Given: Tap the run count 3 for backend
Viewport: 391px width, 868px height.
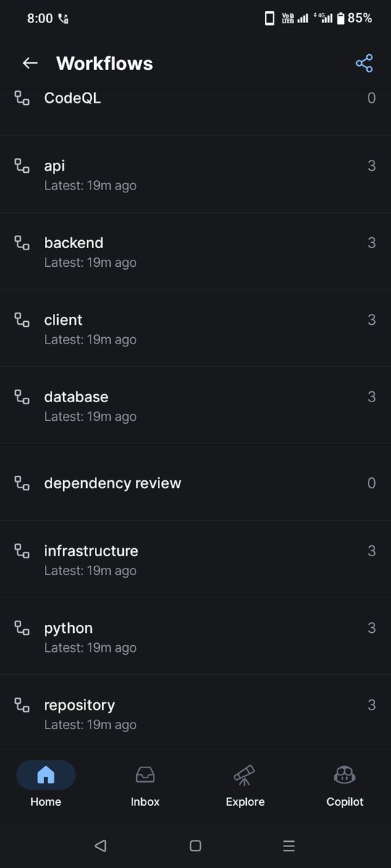Looking at the screenshot, I should pyautogui.click(x=371, y=243).
